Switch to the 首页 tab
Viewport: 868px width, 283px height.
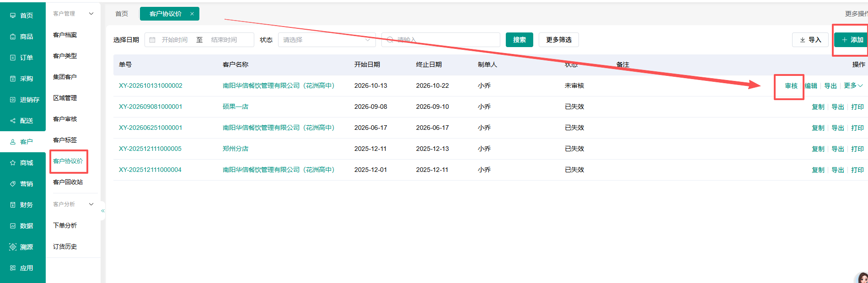point(122,14)
